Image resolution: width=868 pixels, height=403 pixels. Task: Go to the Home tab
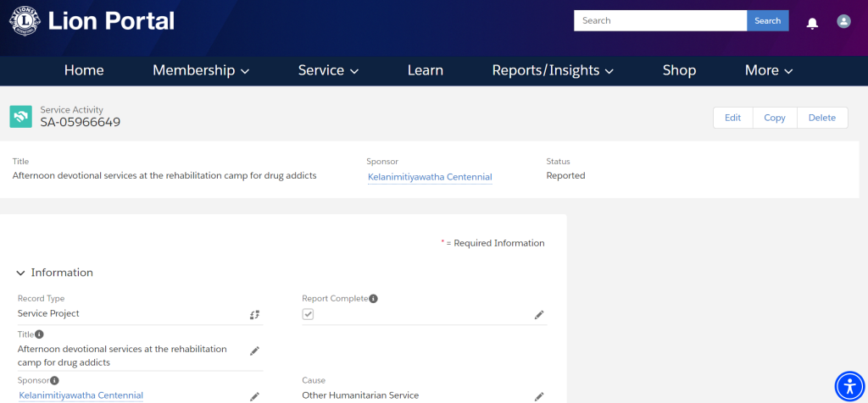[84, 70]
